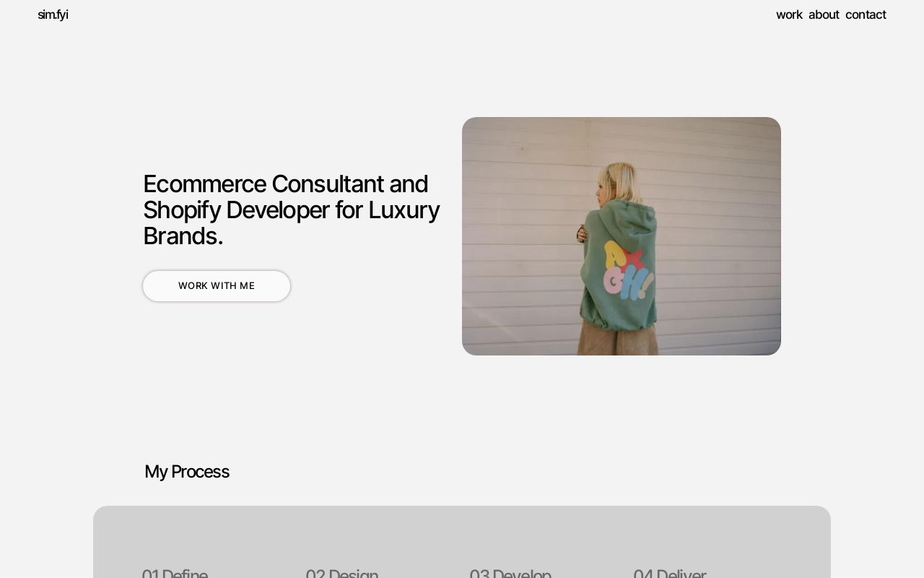Click the word Luxury in the headline

(404, 210)
